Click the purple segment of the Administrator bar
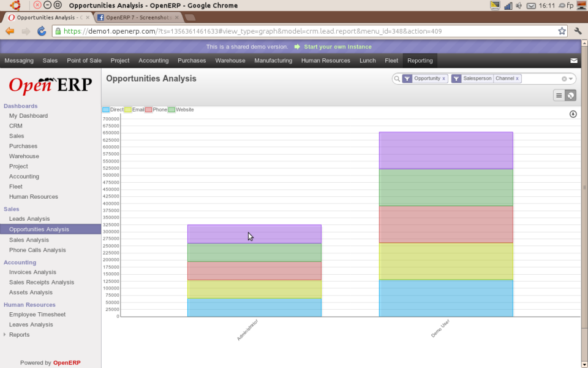 254,234
